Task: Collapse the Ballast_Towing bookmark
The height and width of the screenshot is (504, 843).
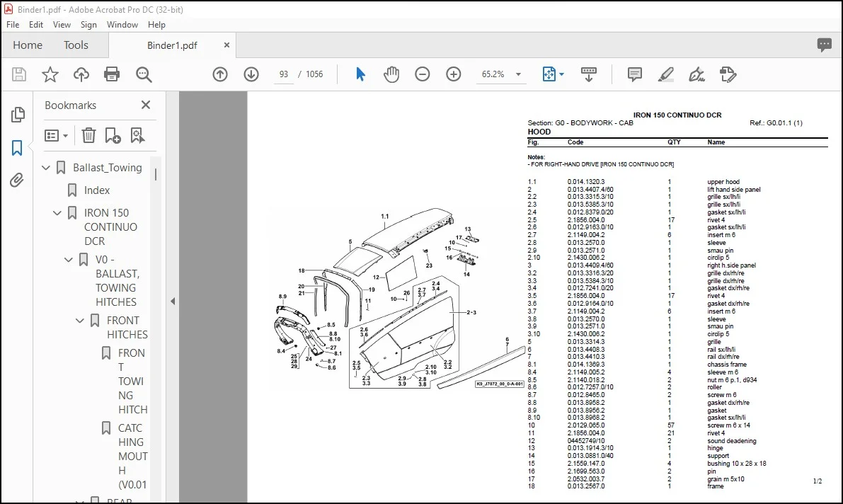Action: 46,168
